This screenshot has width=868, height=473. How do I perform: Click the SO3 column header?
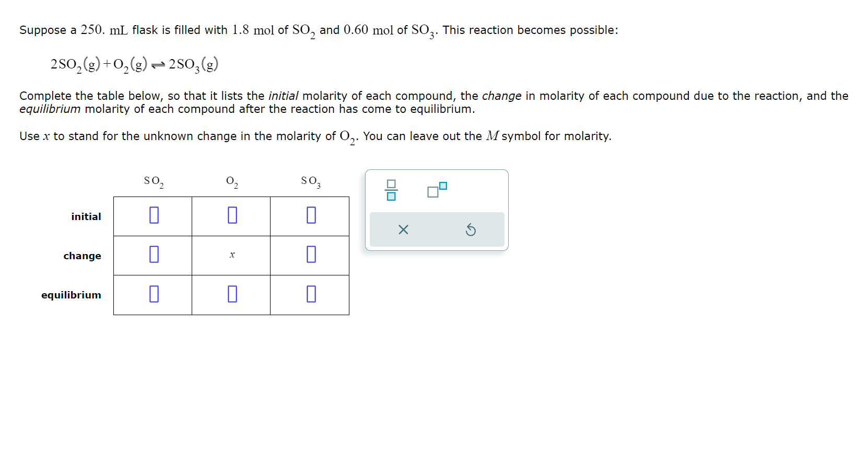pos(310,181)
